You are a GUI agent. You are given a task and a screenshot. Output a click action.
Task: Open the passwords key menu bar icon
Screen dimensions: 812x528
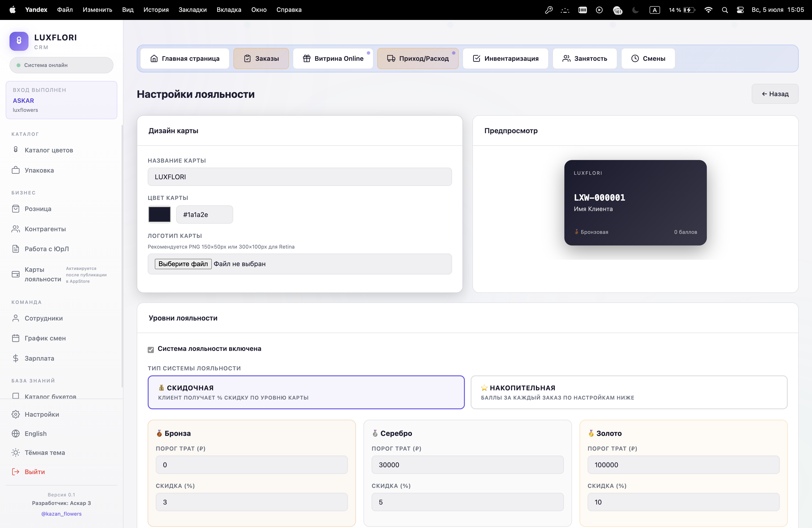coord(549,10)
